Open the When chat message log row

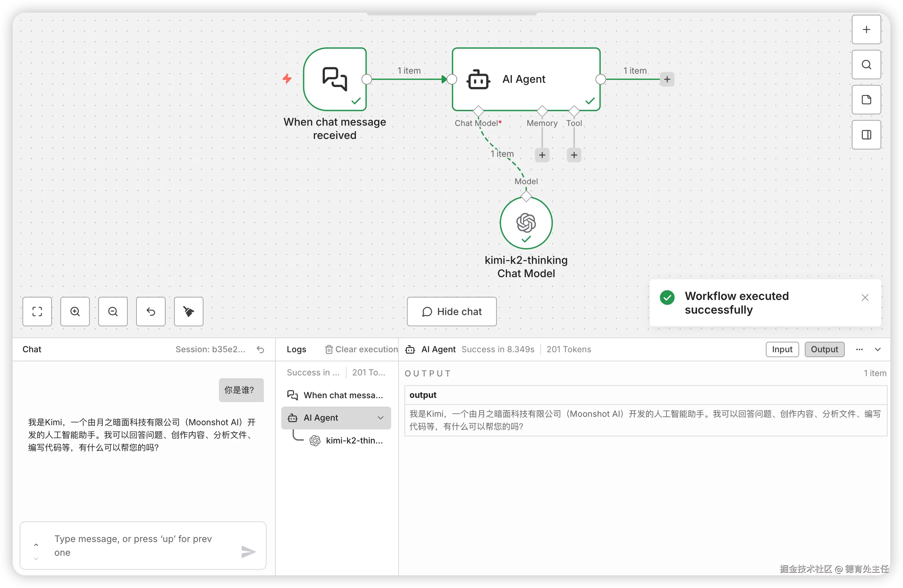tap(336, 395)
